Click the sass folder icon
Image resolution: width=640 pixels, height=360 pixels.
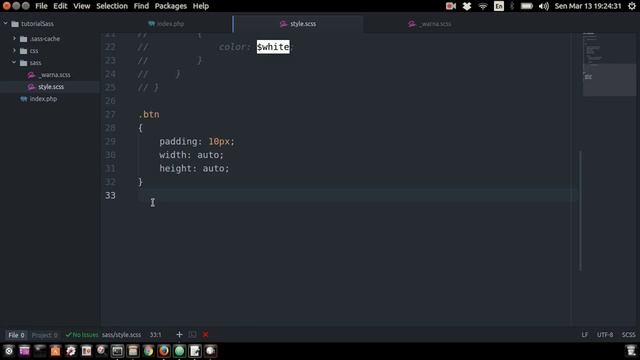coord(24,63)
